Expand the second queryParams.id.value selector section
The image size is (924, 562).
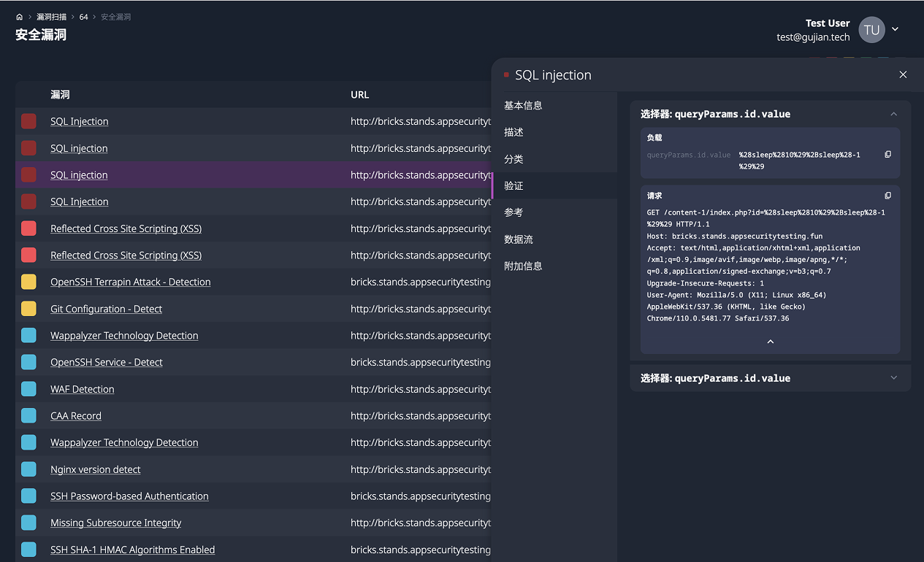(x=893, y=377)
